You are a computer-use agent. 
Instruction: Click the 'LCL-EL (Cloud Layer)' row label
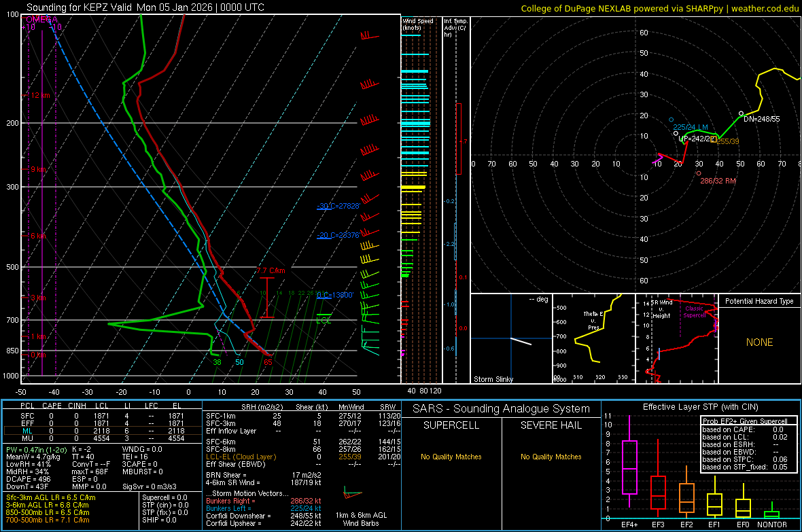pos(241,457)
